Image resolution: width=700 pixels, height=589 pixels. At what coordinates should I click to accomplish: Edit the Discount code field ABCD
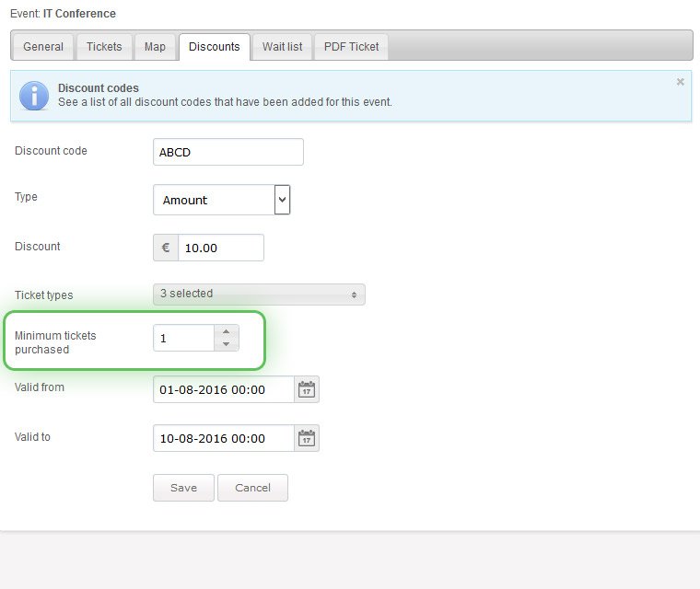[228, 152]
